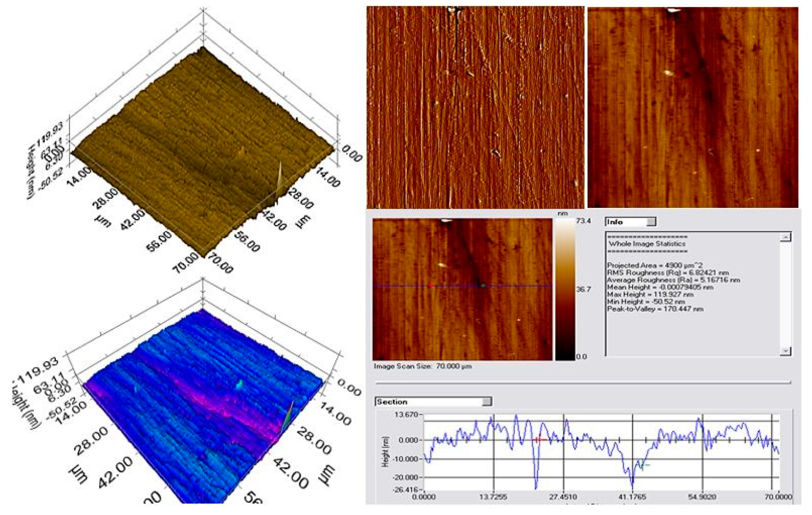This screenshot has height=515, width=812.
Task: Click the RMS Roughness value line
Action: click(x=668, y=272)
